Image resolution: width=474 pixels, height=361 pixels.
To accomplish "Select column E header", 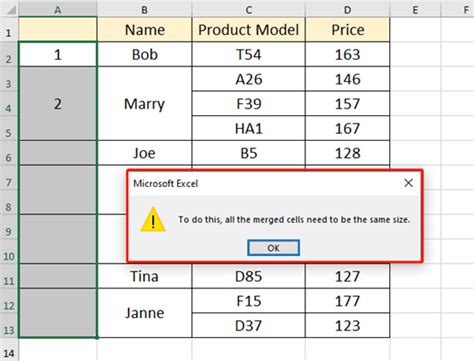I will coord(415,10).
